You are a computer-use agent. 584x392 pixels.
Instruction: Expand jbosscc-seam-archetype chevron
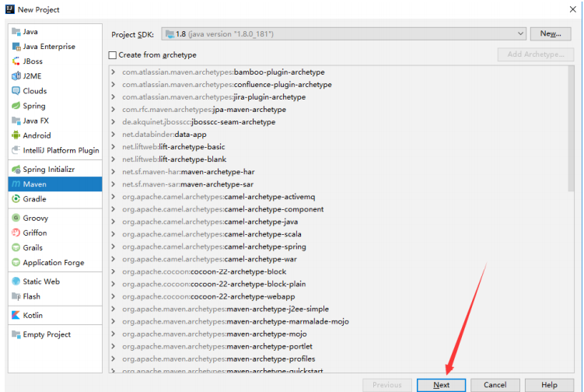114,122
